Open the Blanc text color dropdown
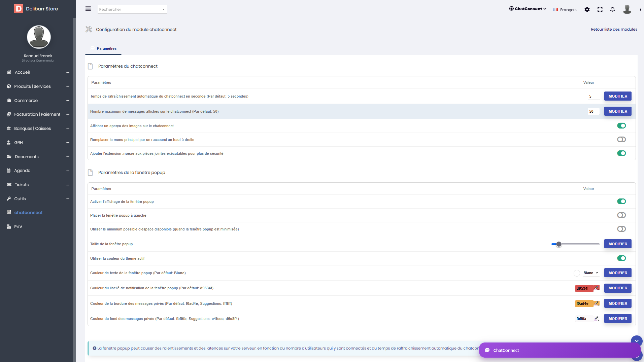 pos(590,273)
